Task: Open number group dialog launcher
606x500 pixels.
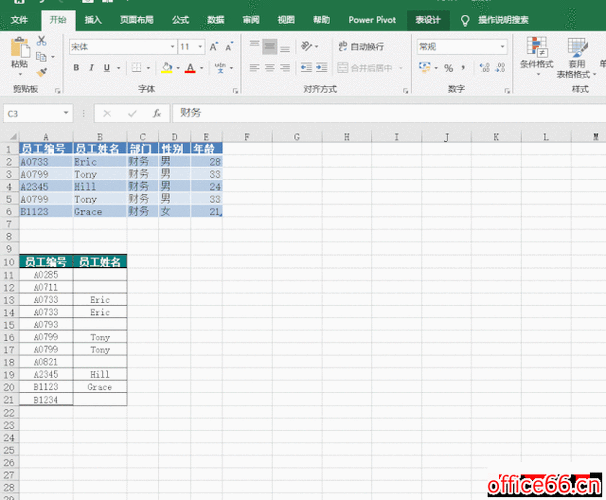Action: click(x=507, y=91)
